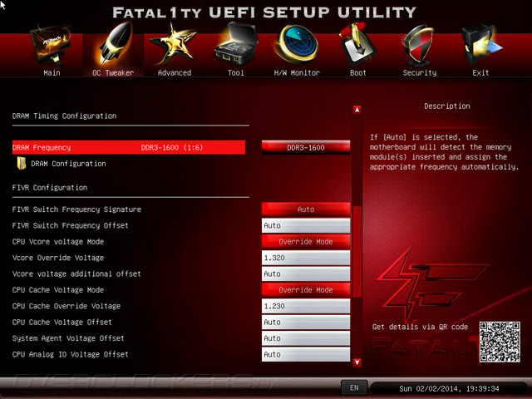Switch to the Boot tab label

tap(358, 72)
